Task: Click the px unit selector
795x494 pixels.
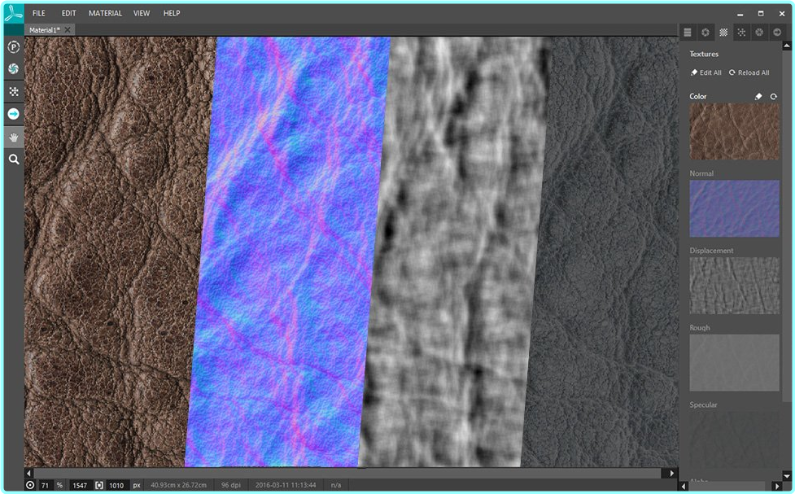Action: click(136, 485)
